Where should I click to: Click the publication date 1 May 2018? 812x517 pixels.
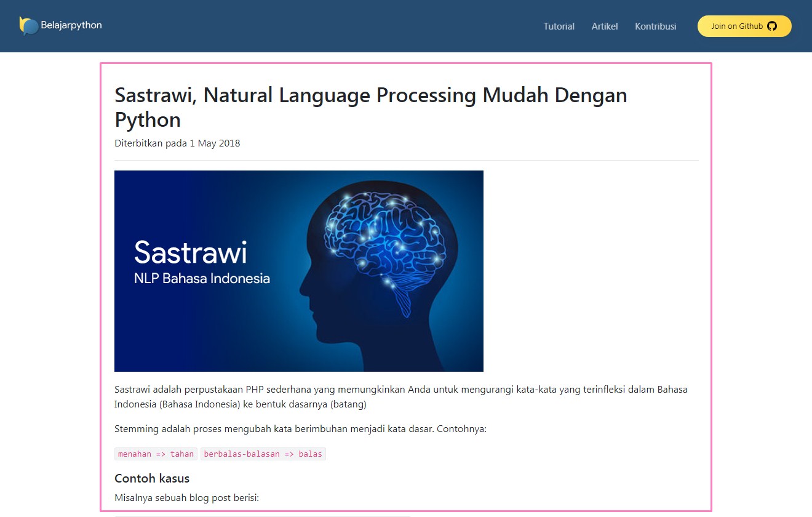(215, 143)
